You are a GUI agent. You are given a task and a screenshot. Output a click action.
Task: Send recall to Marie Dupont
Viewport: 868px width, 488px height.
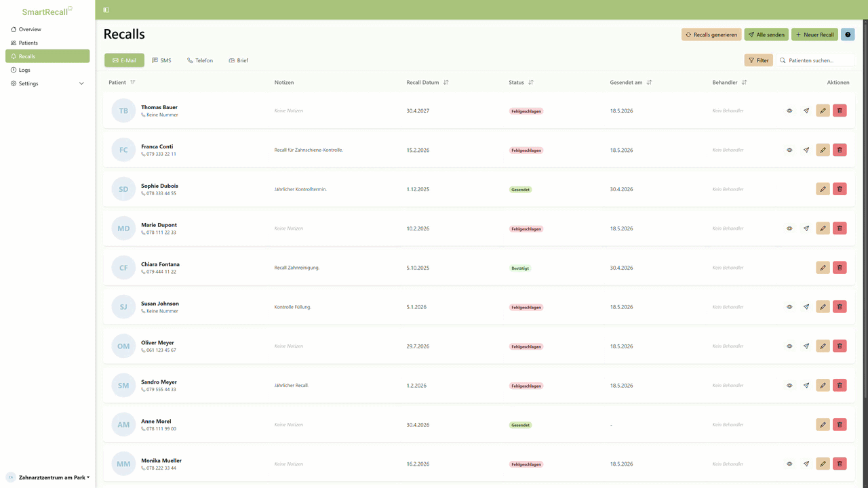(x=806, y=228)
